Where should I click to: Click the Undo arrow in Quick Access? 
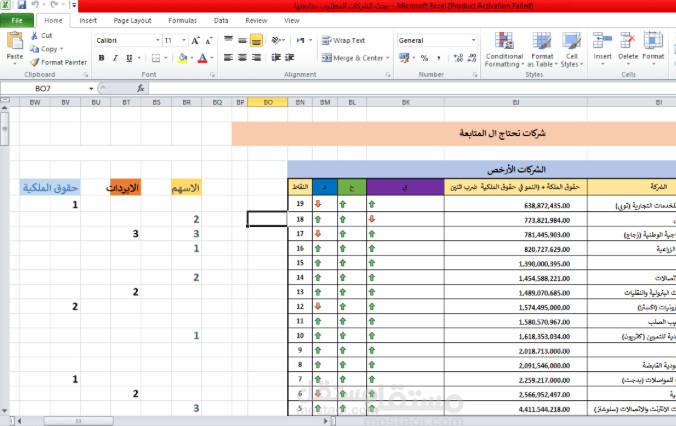pyautogui.click(x=35, y=5)
